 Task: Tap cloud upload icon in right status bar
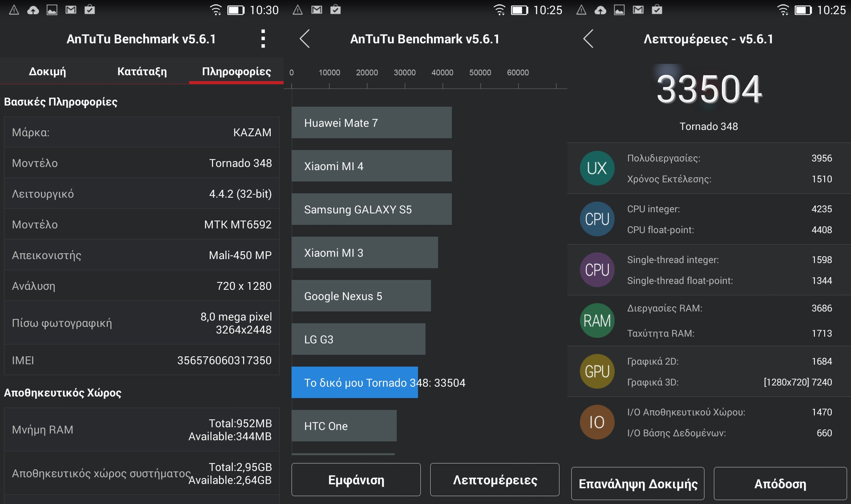tap(600, 10)
